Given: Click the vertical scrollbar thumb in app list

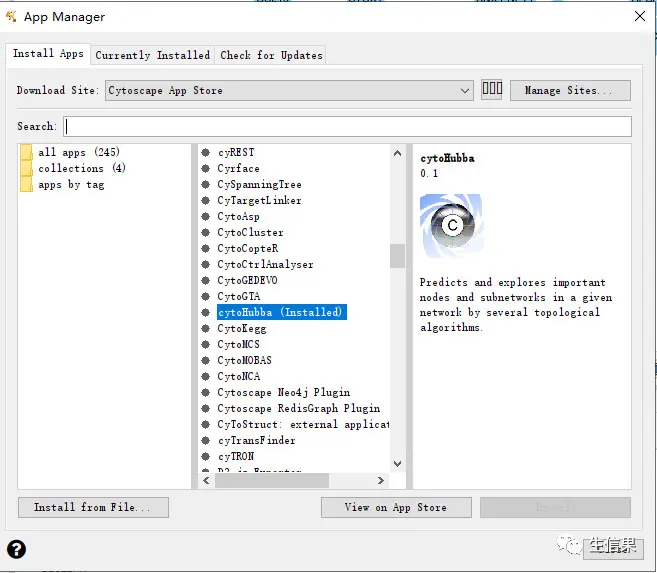Looking at the screenshot, I should coord(397,256).
